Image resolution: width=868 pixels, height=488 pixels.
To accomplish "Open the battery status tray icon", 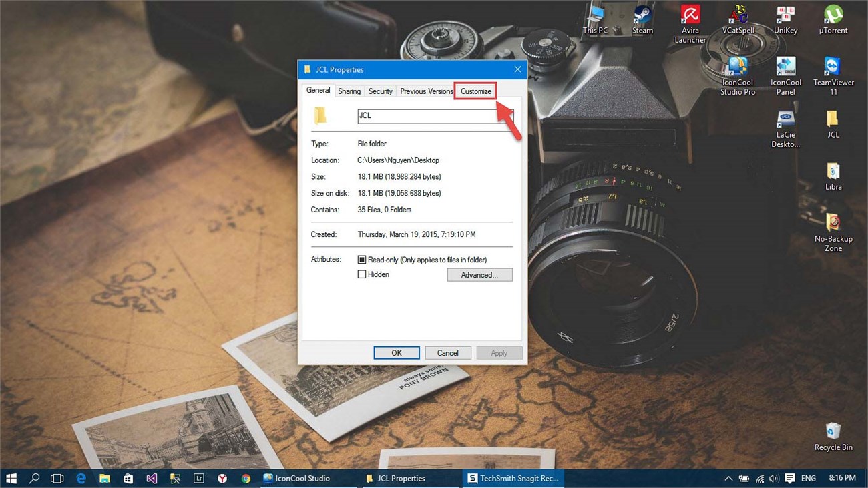I will (744, 478).
